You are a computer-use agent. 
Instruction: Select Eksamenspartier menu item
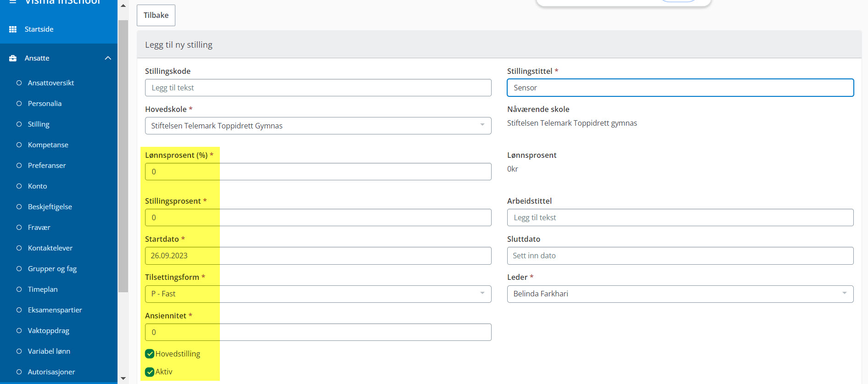click(x=55, y=310)
